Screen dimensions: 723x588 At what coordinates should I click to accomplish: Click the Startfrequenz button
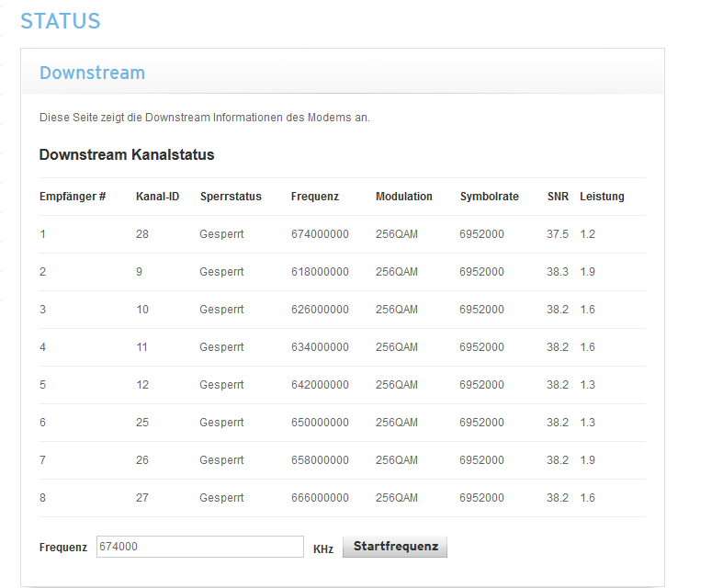click(x=395, y=547)
